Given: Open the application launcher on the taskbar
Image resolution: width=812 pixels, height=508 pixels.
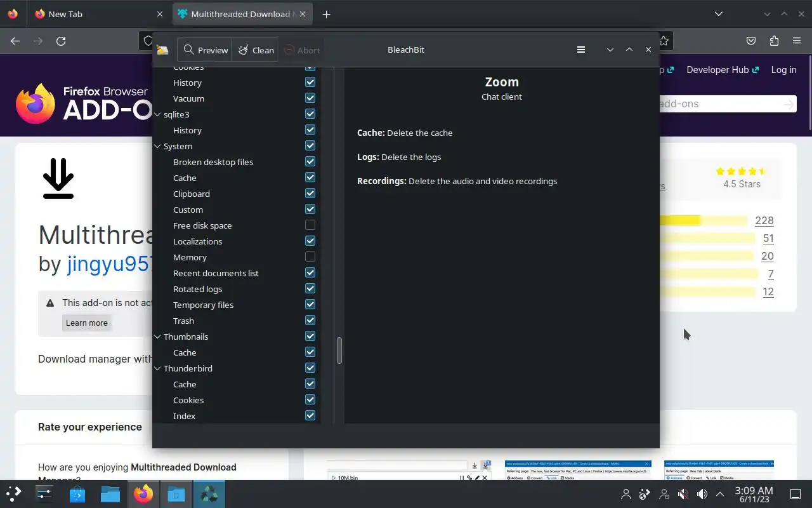Looking at the screenshot, I should pos(14,493).
